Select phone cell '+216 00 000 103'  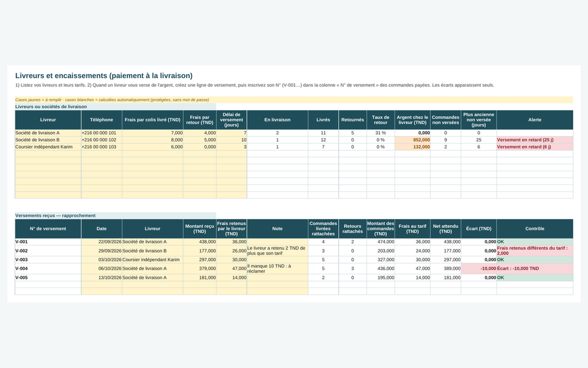(x=102, y=147)
